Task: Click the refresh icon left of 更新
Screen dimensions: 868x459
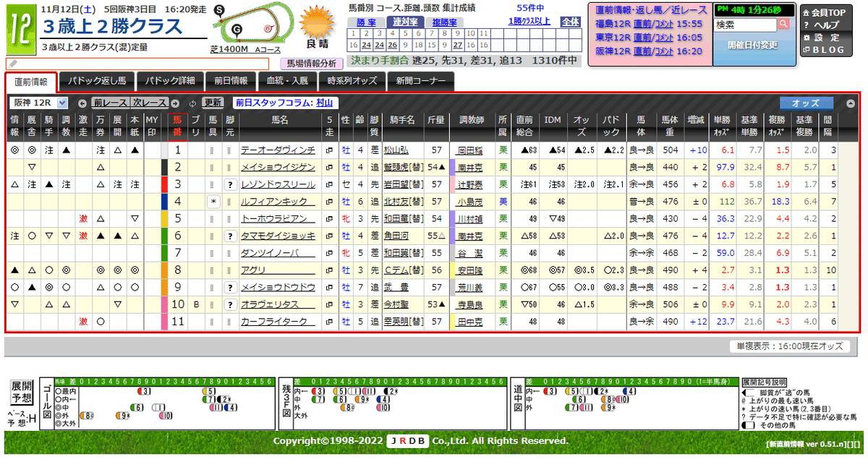Action: [192, 103]
